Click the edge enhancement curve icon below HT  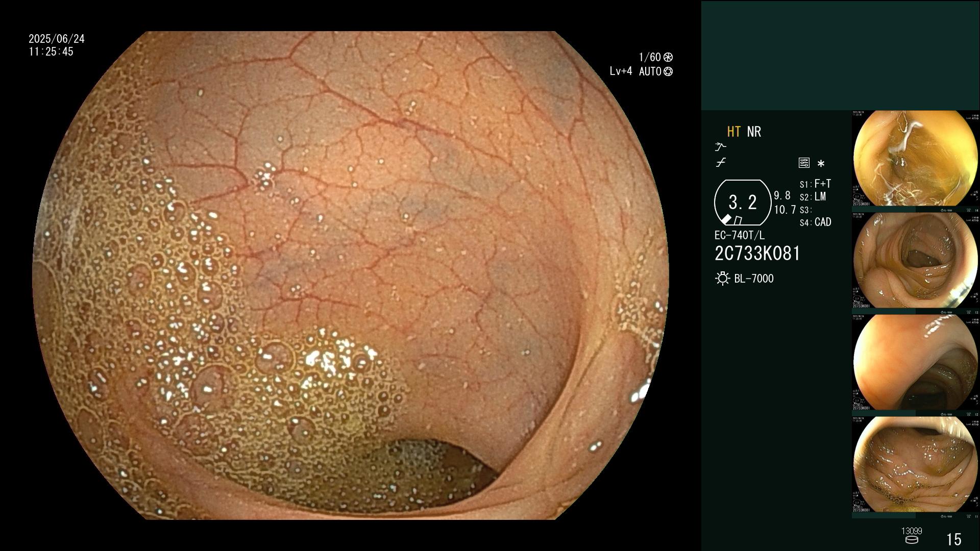click(x=720, y=147)
